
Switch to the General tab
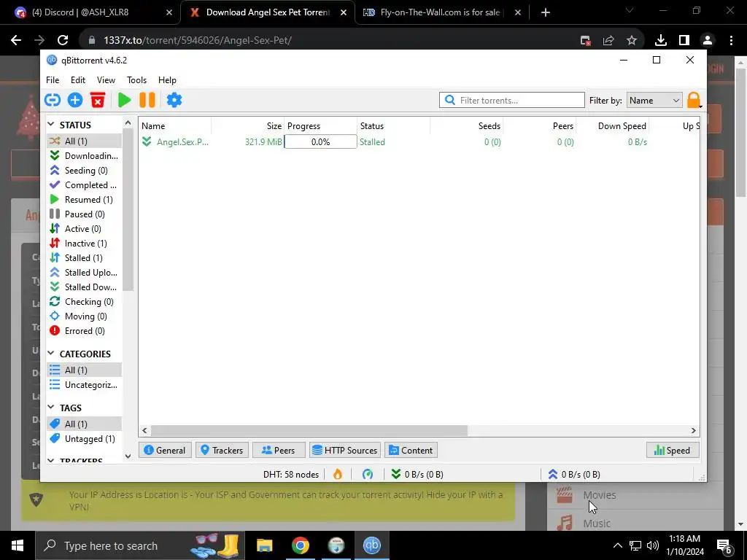[165, 451]
